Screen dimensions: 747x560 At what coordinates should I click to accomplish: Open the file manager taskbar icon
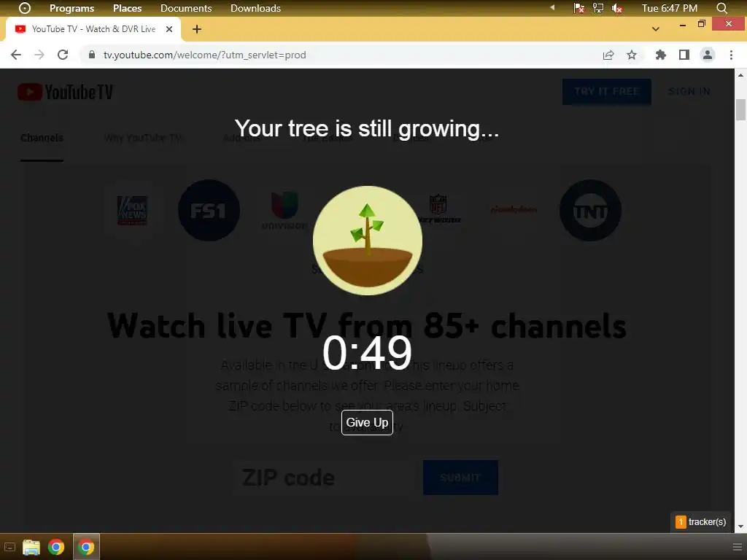tap(31, 547)
